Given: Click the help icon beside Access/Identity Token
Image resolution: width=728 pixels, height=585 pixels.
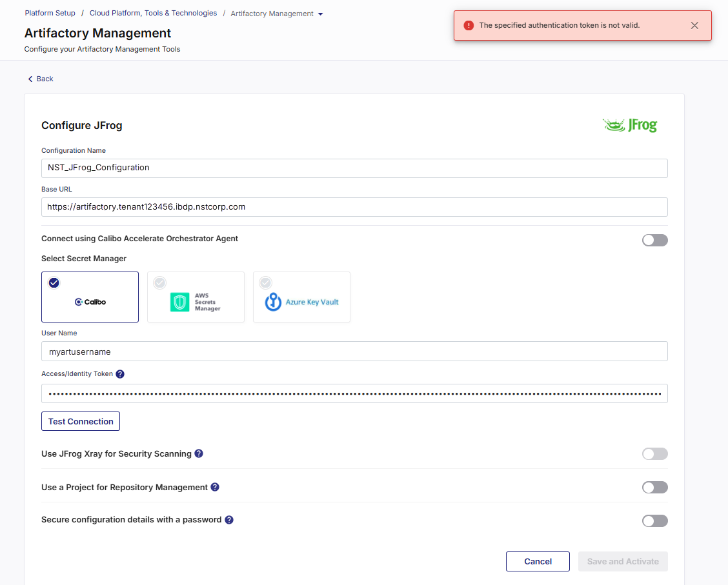Looking at the screenshot, I should [x=120, y=374].
